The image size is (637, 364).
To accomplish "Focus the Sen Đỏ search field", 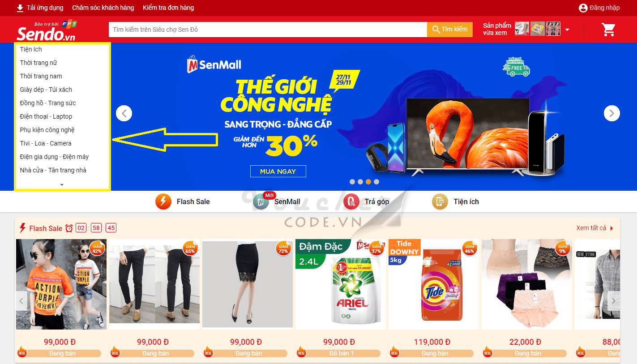I will [x=268, y=30].
